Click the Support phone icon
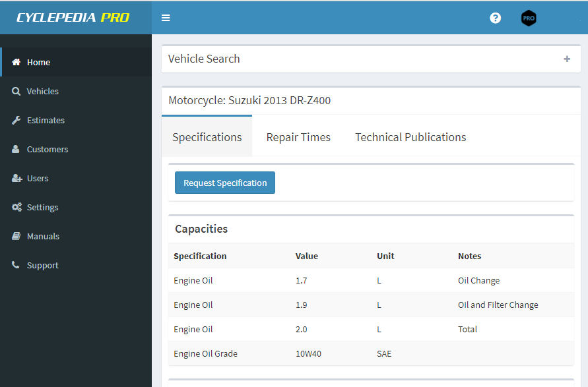The image size is (588, 387). (16, 265)
